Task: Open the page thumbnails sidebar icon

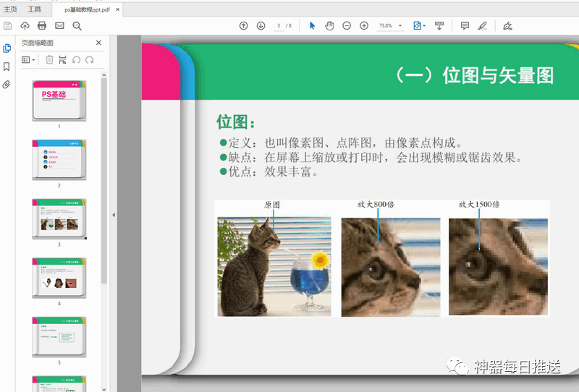Action: tap(7, 48)
